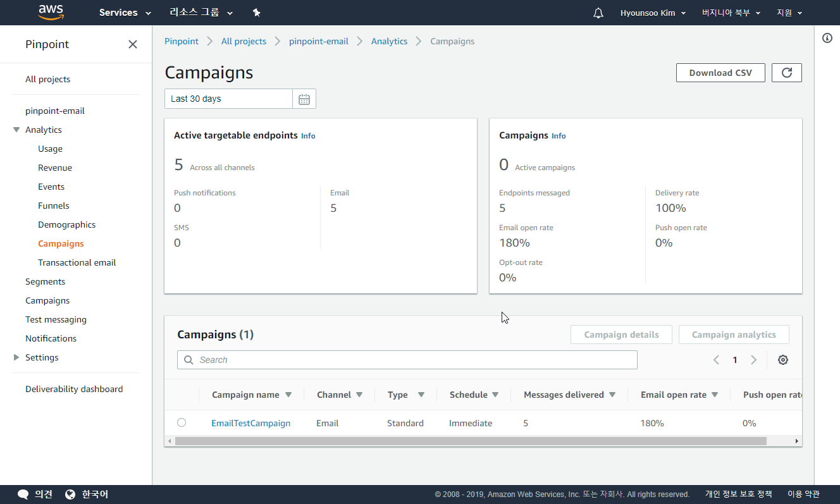The height and width of the screenshot is (504, 840).
Task: Open the 지원 support dropdown
Action: (789, 13)
